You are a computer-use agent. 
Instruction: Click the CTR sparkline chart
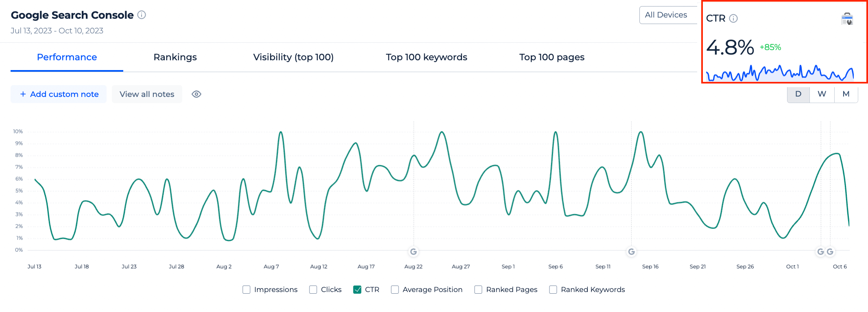click(780, 73)
